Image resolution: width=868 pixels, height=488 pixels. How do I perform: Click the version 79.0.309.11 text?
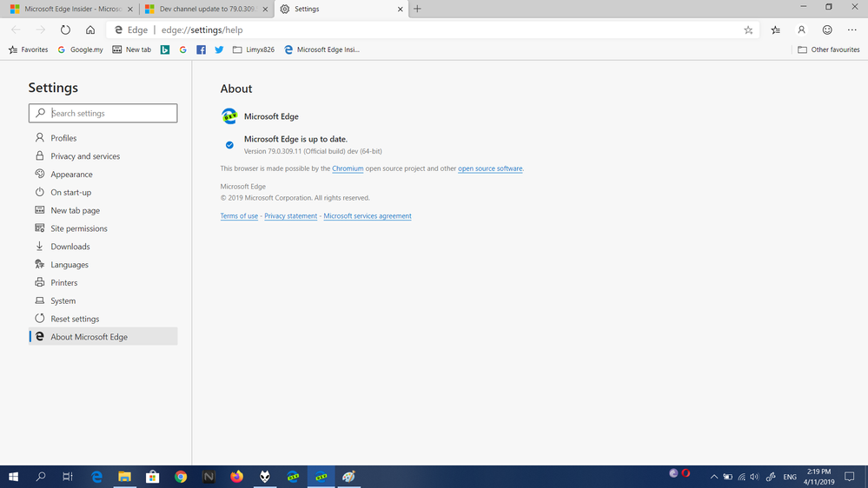313,151
